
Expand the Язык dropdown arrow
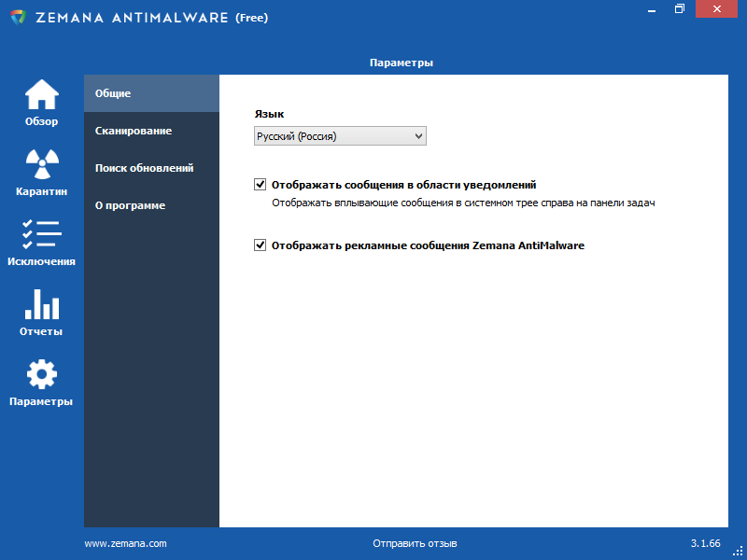click(418, 136)
